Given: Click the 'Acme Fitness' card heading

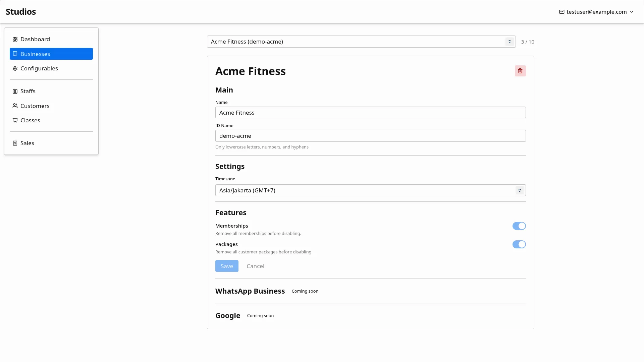Looking at the screenshot, I should coord(251,71).
